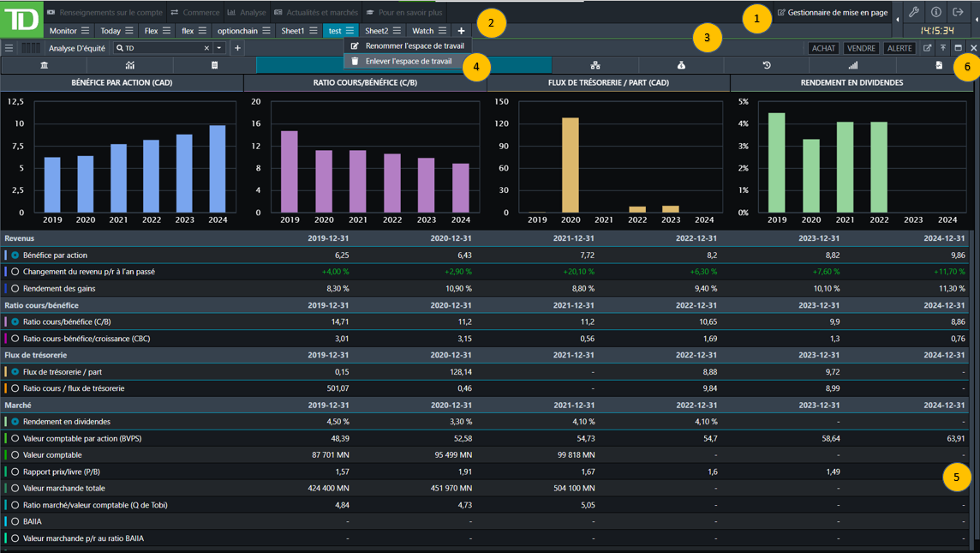Viewport: 980px width, 553px height.
Task: Open the Monitor workspace hamburger menu
Action: click(x=85, y=31)
